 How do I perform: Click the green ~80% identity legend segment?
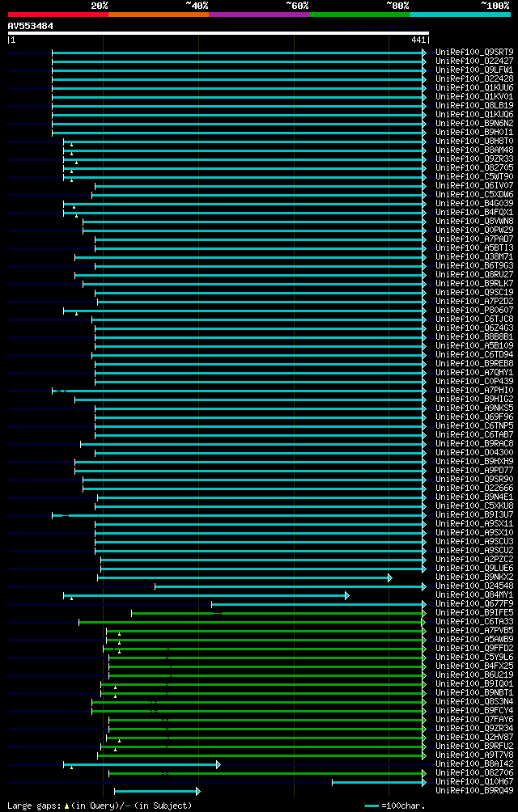click(359, 15)
